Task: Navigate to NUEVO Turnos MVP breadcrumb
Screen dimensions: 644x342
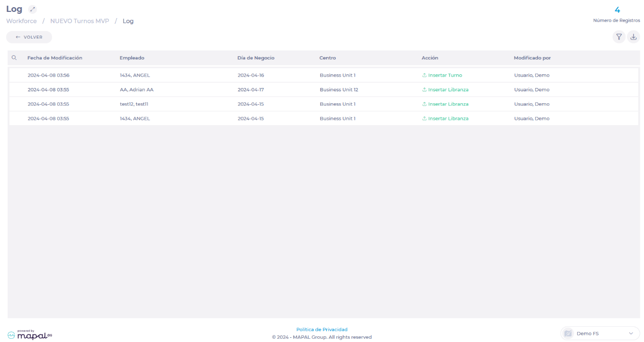Action: (x=80, y=21)
